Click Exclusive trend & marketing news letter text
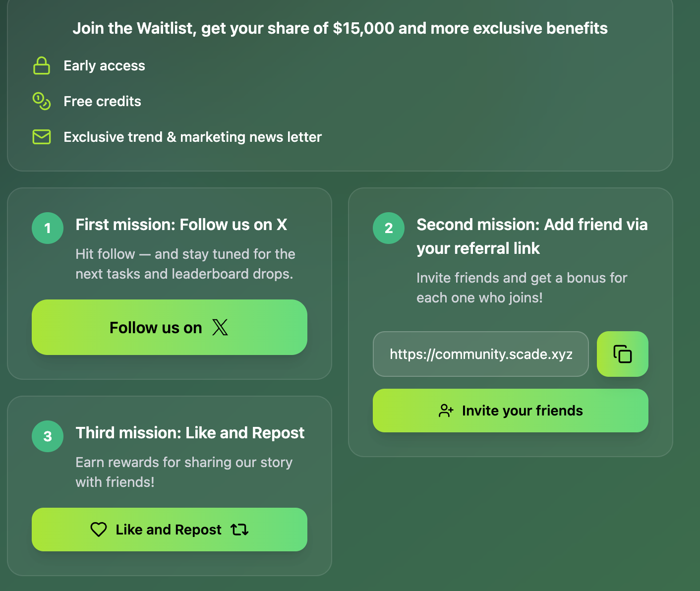 pos(193,137)
